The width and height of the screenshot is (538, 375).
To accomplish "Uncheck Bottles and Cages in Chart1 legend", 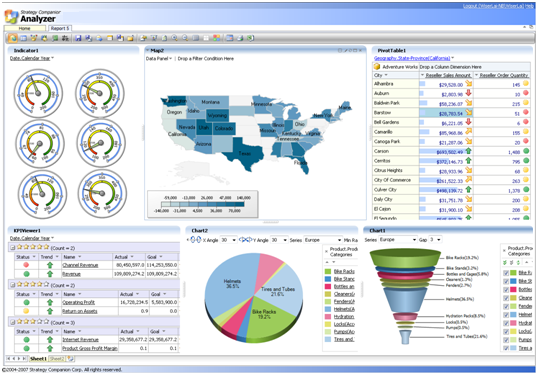I will coord(506,290).
